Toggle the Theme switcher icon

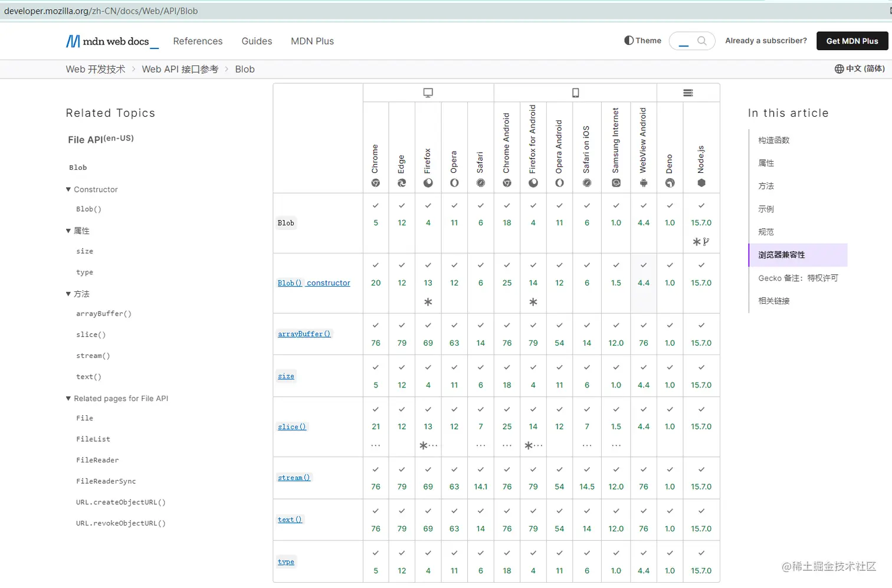(x=629, y=41)
